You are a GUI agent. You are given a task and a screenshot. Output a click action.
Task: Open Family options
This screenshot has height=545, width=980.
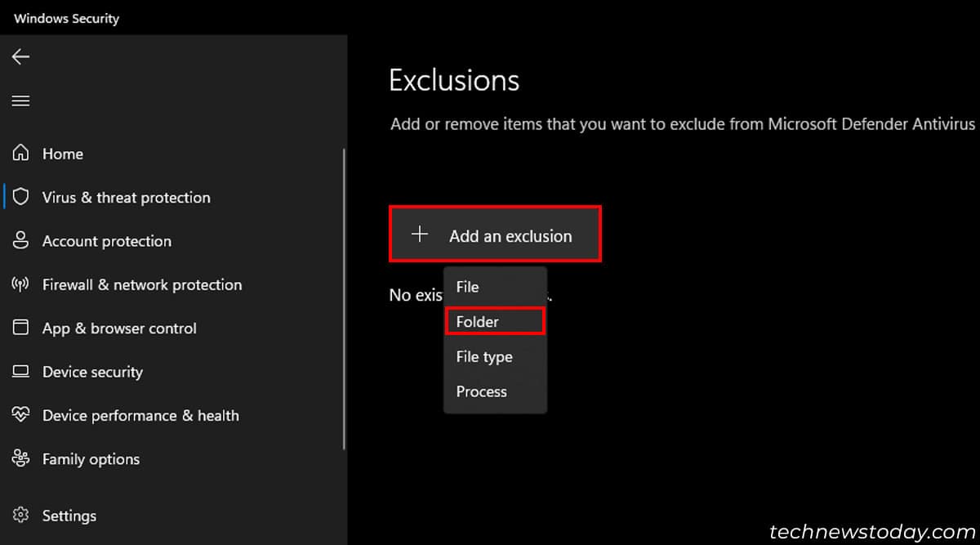coord(90,459)
